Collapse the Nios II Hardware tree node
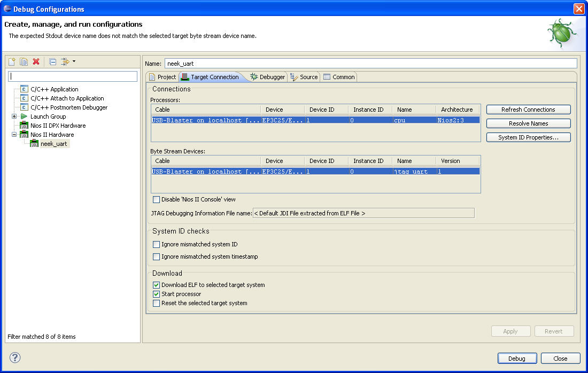Screen dimensions: 588x373 pos(14,135)
